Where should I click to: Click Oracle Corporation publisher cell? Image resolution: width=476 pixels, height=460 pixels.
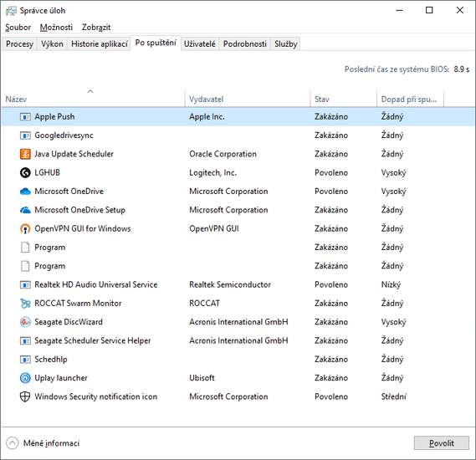click(223, 154)
